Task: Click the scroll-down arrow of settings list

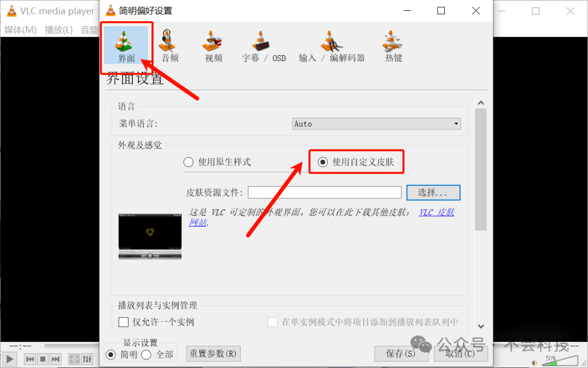Action: coord(480,325)
